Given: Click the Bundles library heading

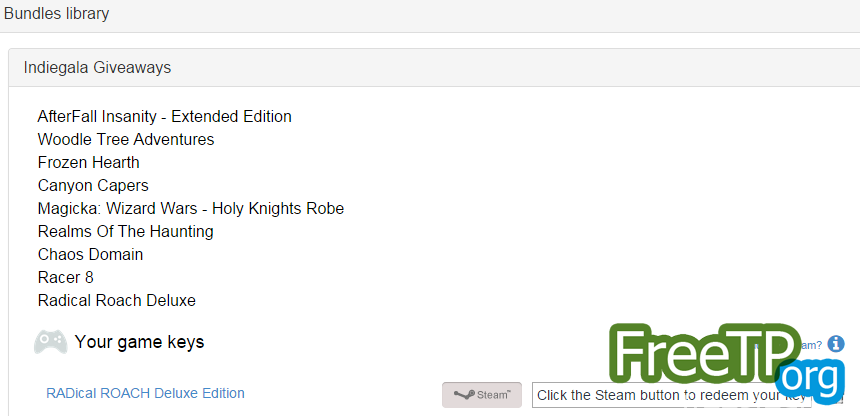Looking at the screenshot, I should click(x=56, y=13).
